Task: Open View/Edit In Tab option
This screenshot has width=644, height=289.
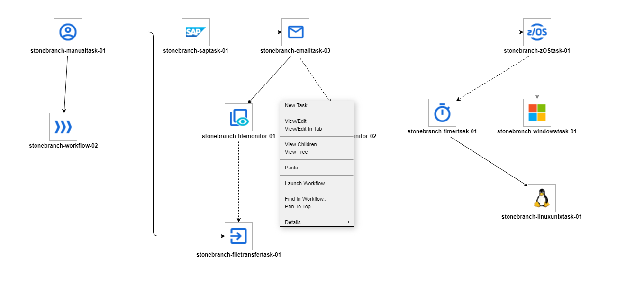Action: click(x=303, y=129)
